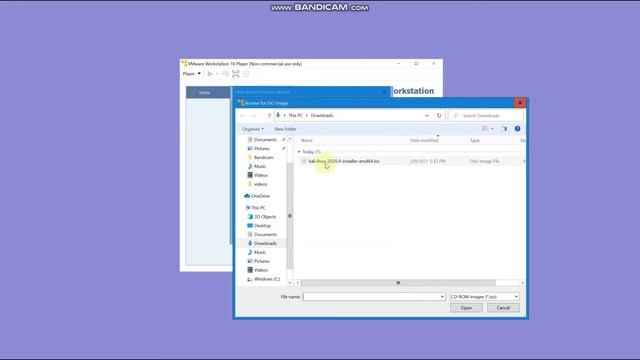
Task: Open the CD-ROM images file type dropdown
Action: tap(484, 297)
